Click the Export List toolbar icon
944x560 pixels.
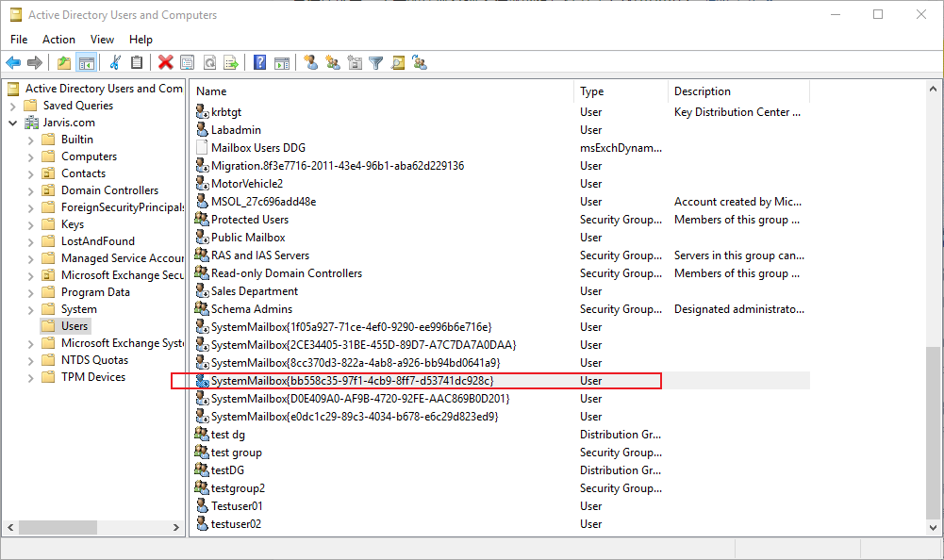coord(231,62)
